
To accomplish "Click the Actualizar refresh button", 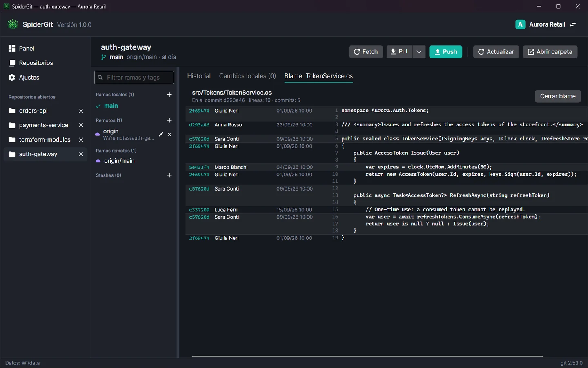I will click(496, 52).
